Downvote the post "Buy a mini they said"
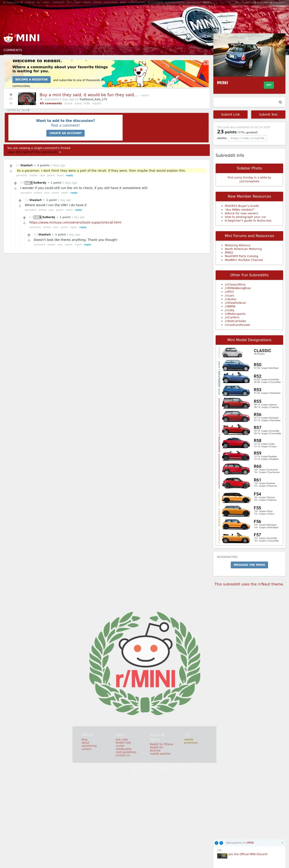 point(11,103)
